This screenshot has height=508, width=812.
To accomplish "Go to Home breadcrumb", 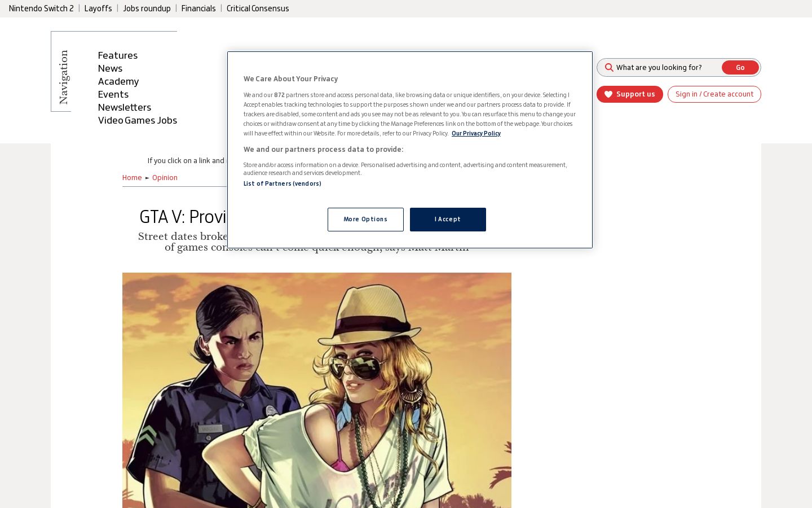I will pyautogui.click(x=132, y=178).
